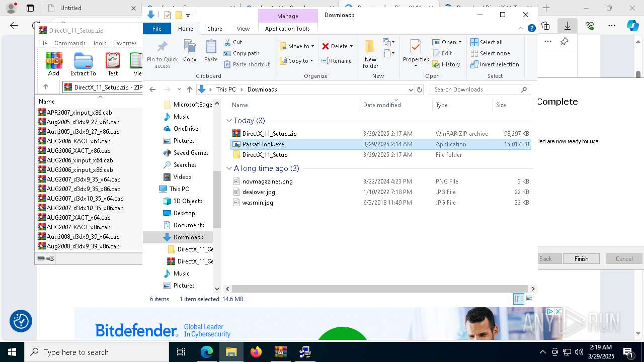Viewport: 644px width, 362px height.
Task: Open Firefox from the taskbar
Action: click(x=256, y=352)
